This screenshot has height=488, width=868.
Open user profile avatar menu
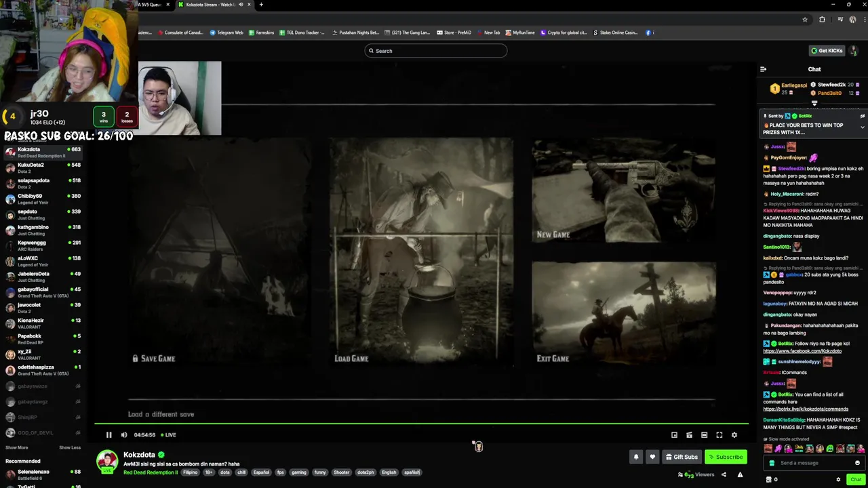(854, 51)
